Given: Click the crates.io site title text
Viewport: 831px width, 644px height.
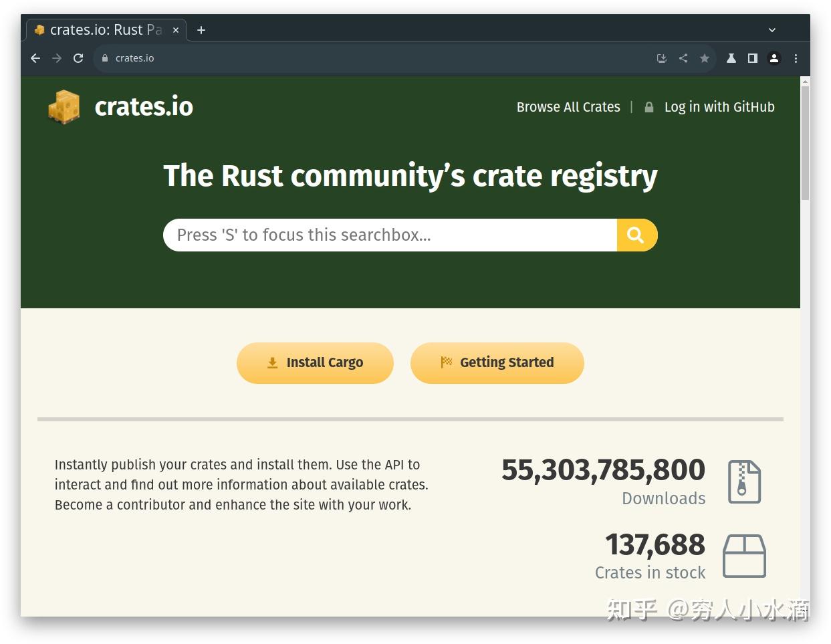Looking at the screenshot, I should coord(144,106).
